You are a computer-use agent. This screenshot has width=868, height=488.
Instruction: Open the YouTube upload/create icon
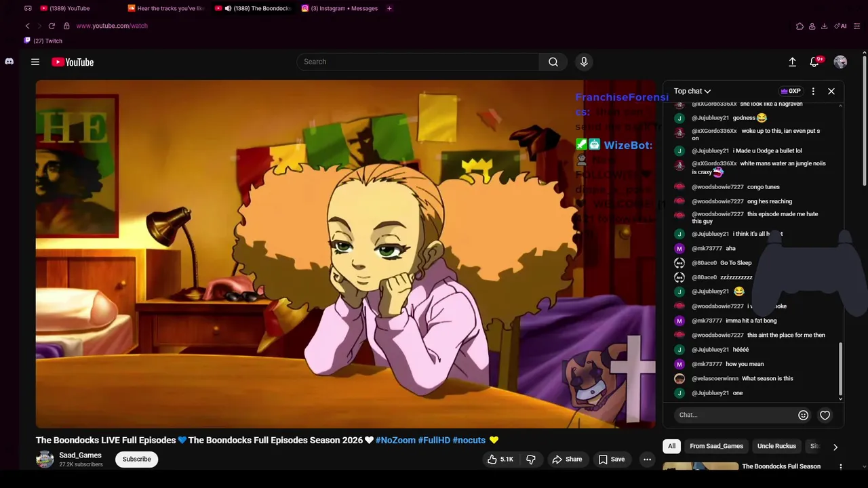792,62
